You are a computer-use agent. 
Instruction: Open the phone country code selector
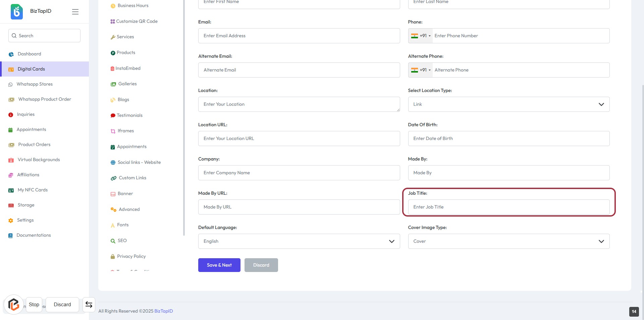[421, 36]
